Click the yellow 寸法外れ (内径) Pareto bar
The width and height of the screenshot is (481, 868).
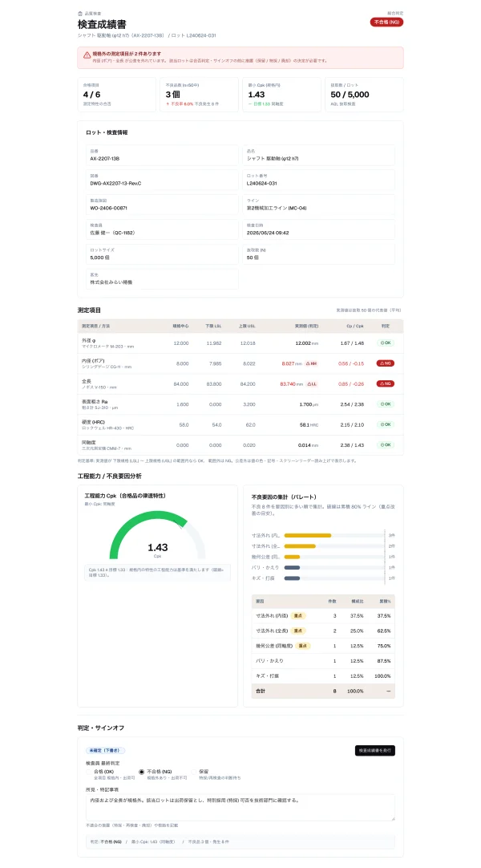point(307,535)
